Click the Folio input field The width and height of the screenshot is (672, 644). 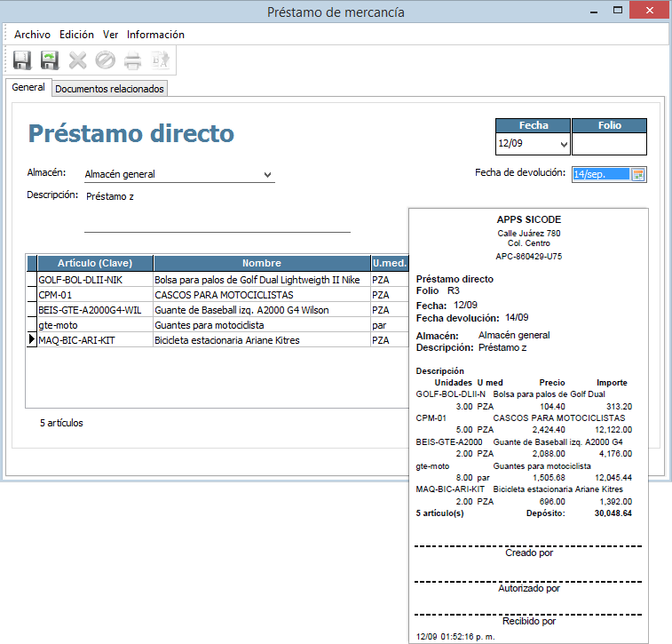(x=609, y=144)
